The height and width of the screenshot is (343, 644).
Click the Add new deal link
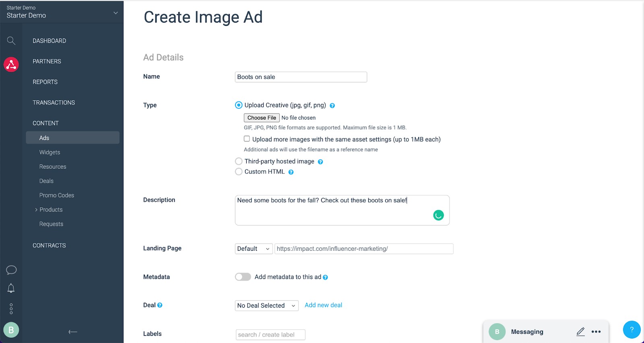(x=323, y=305)
